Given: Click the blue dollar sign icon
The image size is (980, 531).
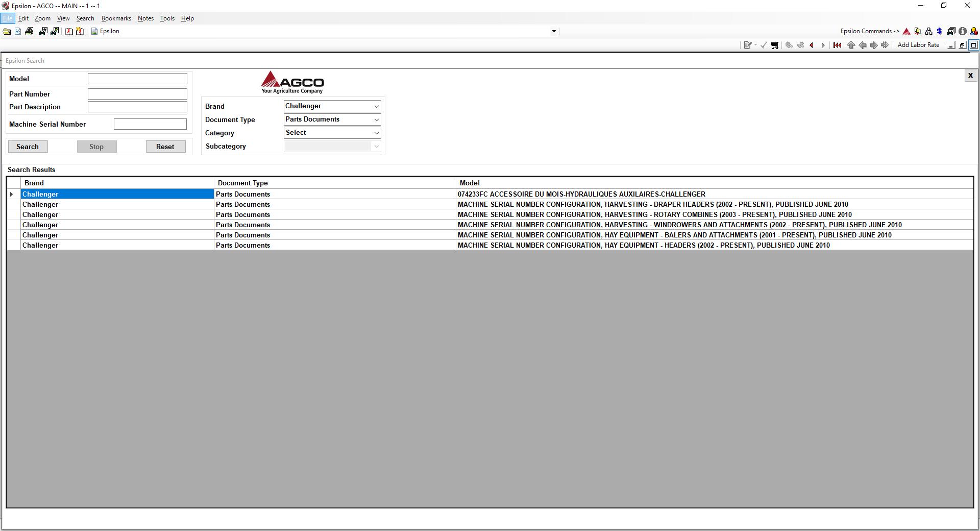Looking at the screenshot, I should click(939, 32).
